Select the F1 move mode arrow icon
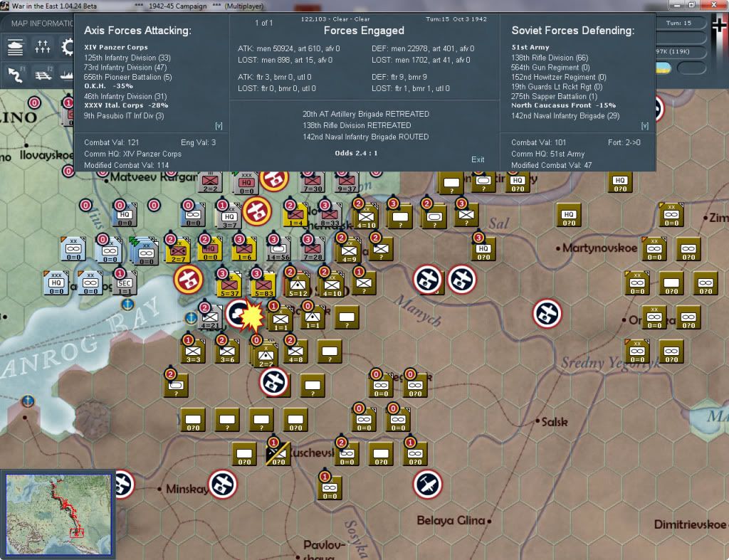729x560 pixels. (x=16, y=74)
